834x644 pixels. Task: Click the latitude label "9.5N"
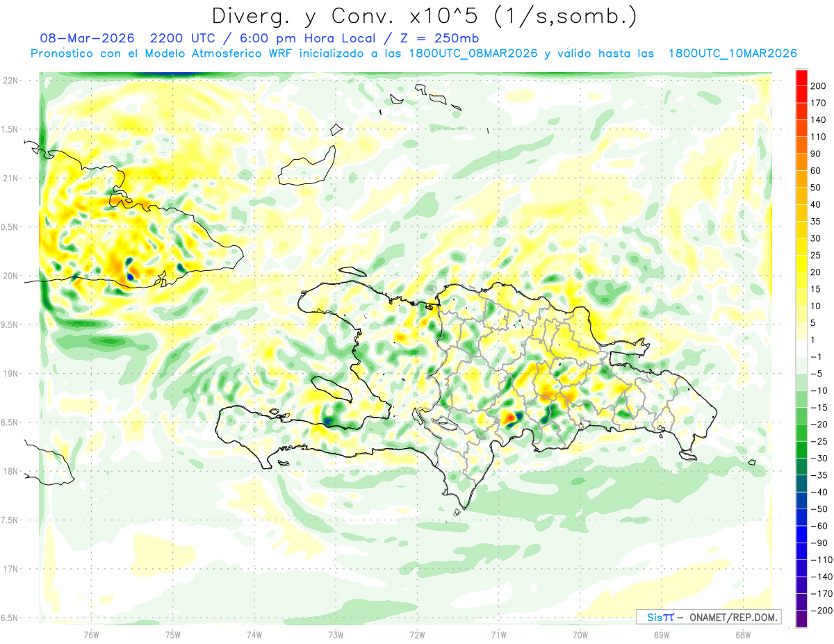tap(10, 324)
